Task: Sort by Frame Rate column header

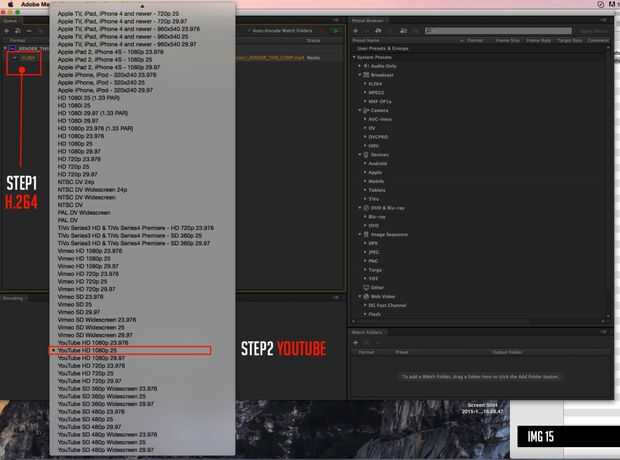Action: [538, 40]
